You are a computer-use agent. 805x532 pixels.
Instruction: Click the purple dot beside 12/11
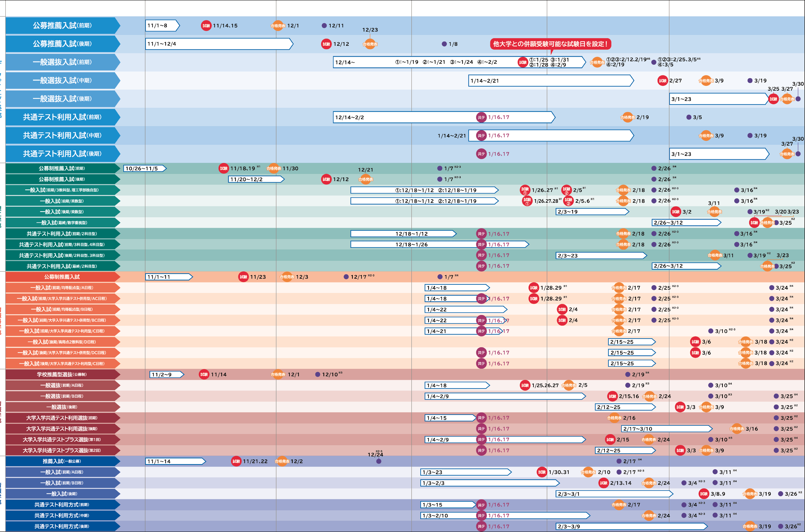click(x=324, y=26)
